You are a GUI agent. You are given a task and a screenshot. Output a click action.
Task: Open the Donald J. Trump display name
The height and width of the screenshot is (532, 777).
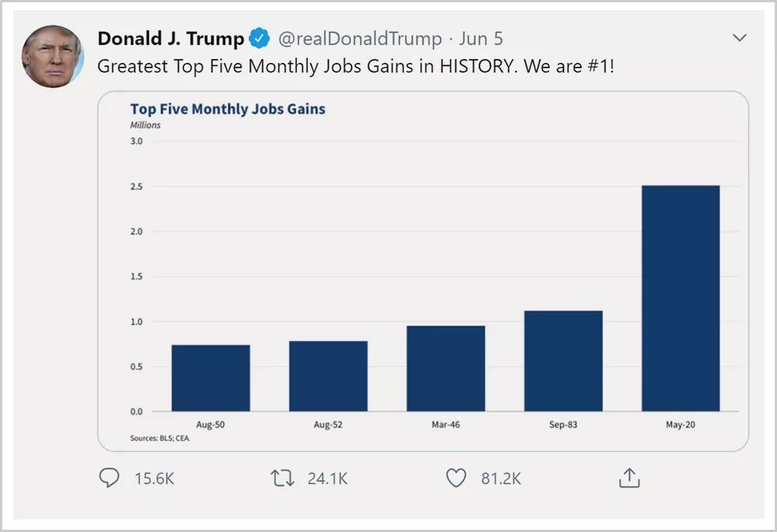click(170, 39)
